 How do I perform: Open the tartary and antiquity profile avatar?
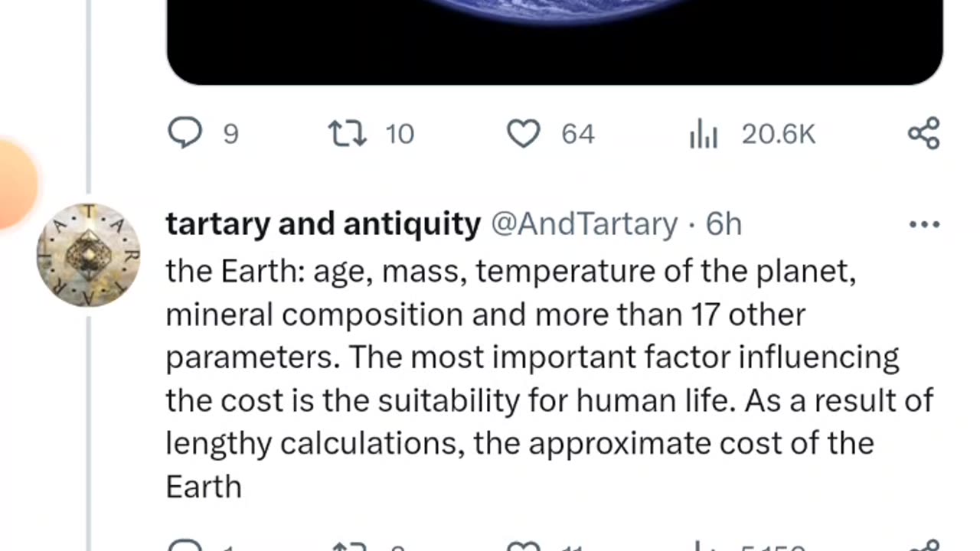(89, 255)
